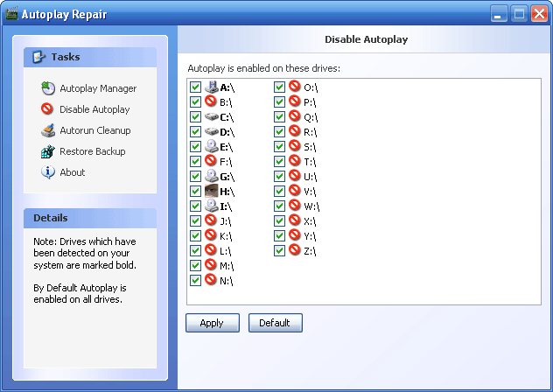Image resolution: width=553 pixels, height=392 pixels.
Task: Click 'Autoplay is enabled on these drives' text
Action: coord(263,68)
